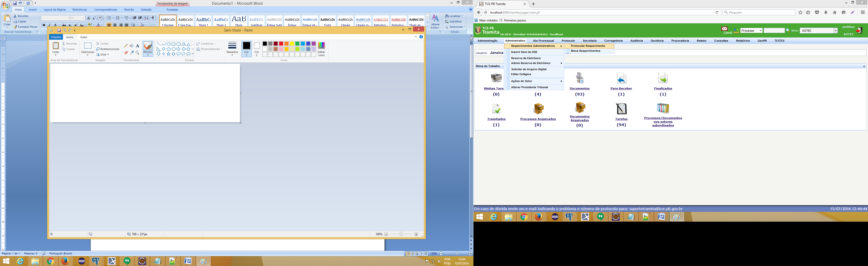Click Firefox home icon

pos(835,13)
